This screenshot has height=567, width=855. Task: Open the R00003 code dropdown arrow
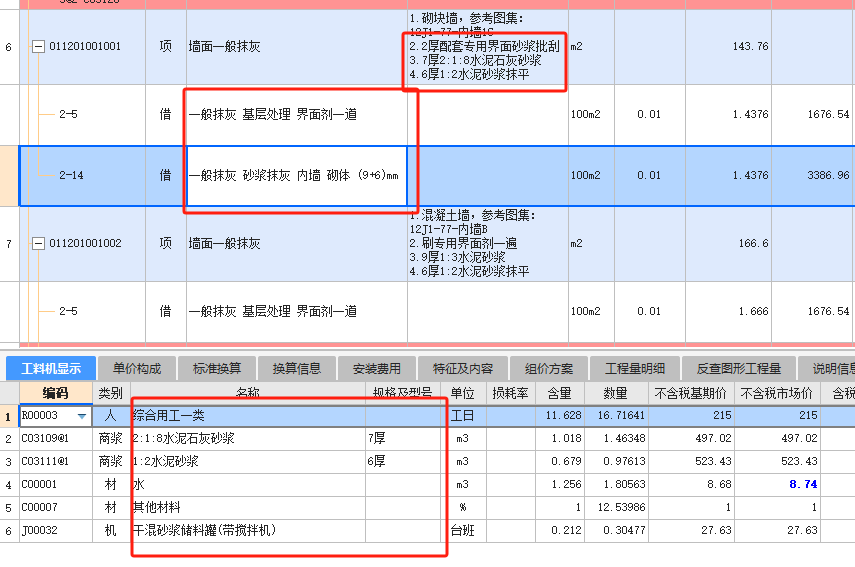click(82, 416)
